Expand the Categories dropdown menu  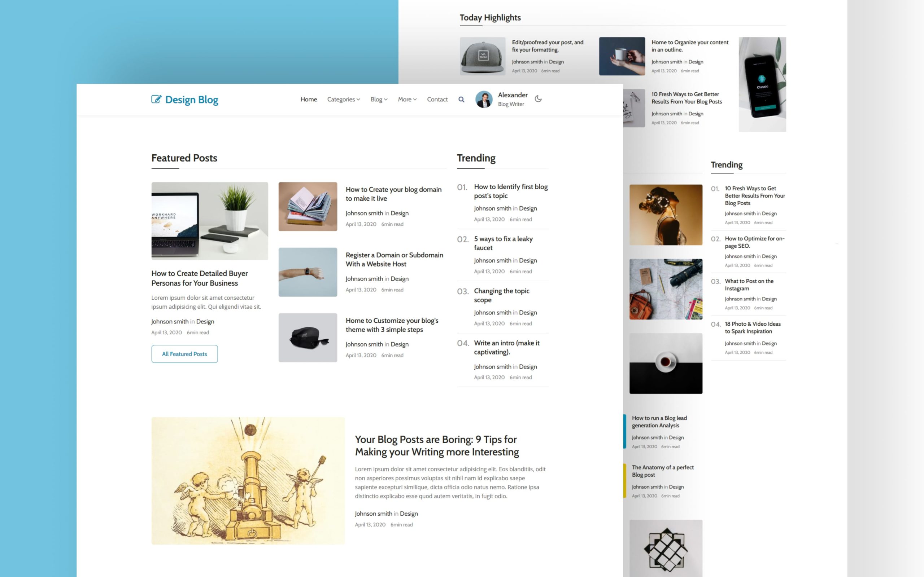pyautogui.click(x=343, y=100)
